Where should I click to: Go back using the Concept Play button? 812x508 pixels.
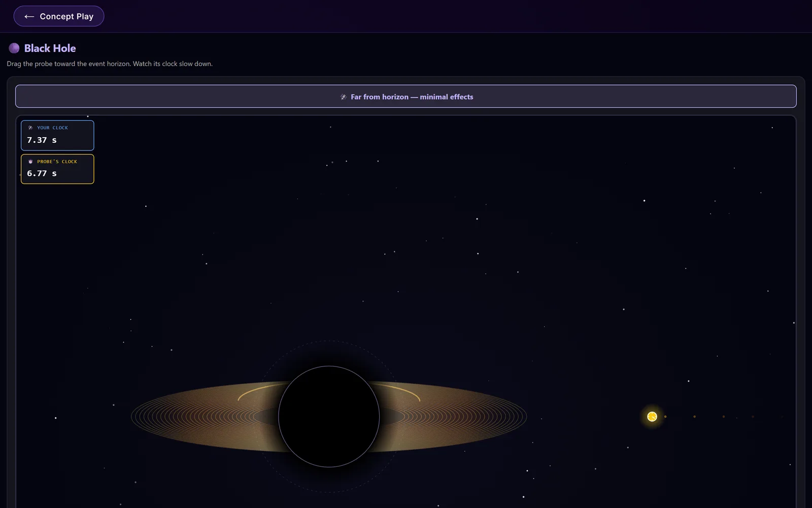(x=59, y=16)
